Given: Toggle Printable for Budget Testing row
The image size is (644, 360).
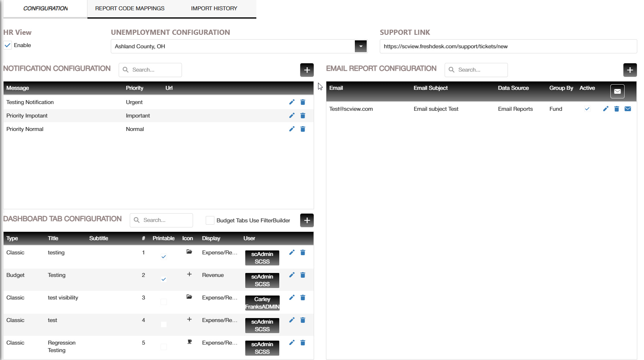Looking at the screenshot, I should coord(164,279).
